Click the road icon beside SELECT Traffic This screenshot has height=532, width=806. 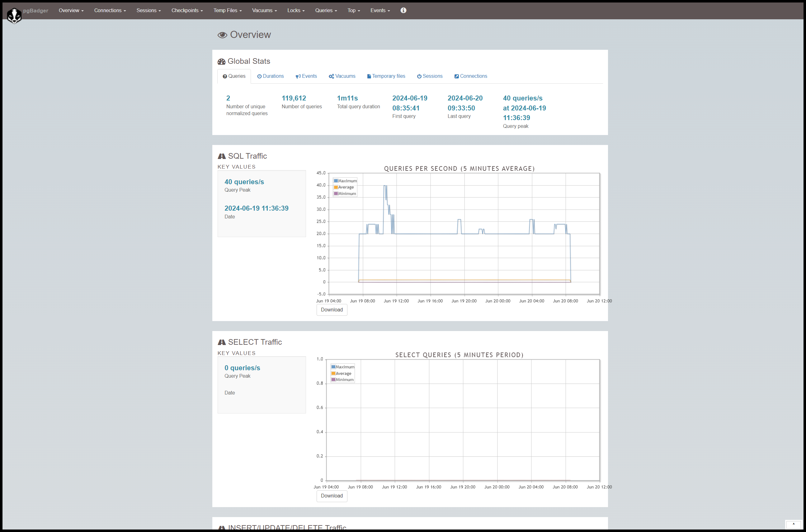(222, 342)
